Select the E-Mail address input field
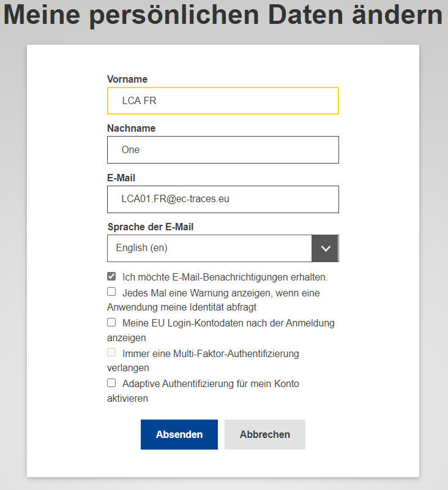Viewport: 448px width, 490px height. click(223, 199)
